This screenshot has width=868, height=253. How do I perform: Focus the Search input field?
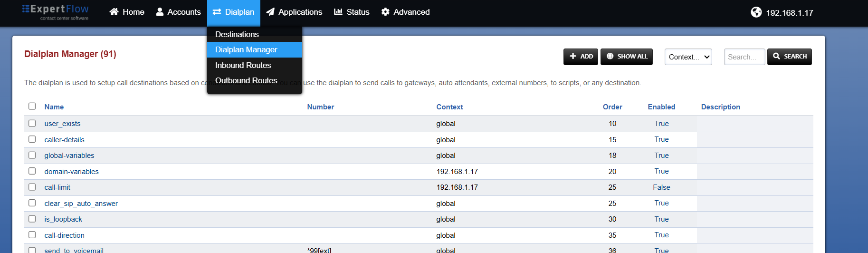[744, 57]
